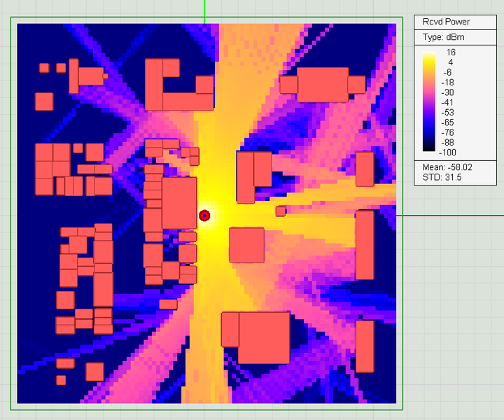Click the 'Mean: -58.02' statistic

(447, 167)
